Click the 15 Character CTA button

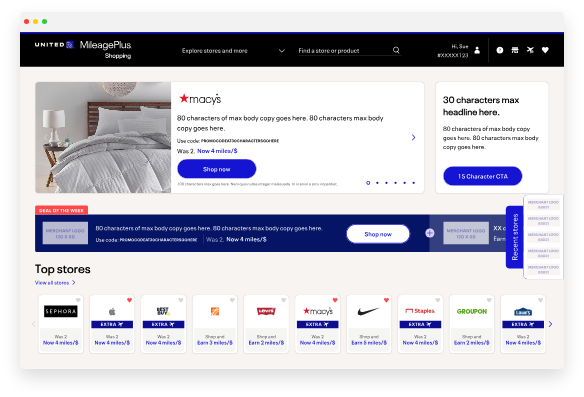tap(482, 176)
